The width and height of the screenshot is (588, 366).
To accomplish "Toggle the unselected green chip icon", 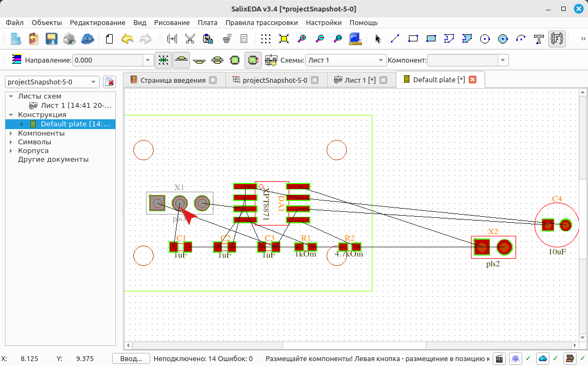I will 235,60.
